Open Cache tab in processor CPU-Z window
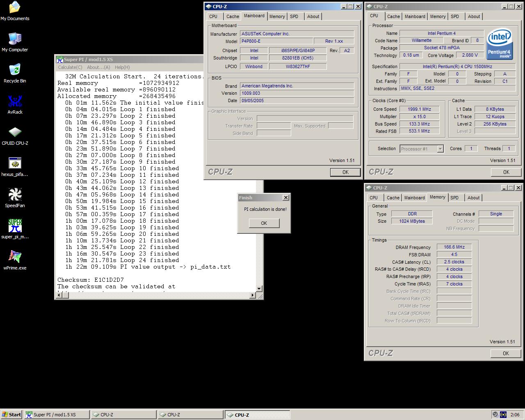Viewport: 525px width, 420px height. (x=393, y=16)
